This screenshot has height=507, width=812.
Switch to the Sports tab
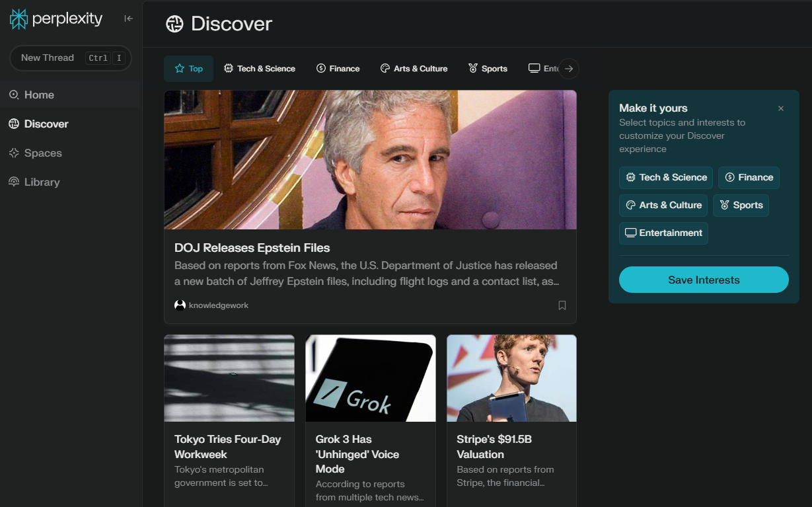[x=488, y=69]
